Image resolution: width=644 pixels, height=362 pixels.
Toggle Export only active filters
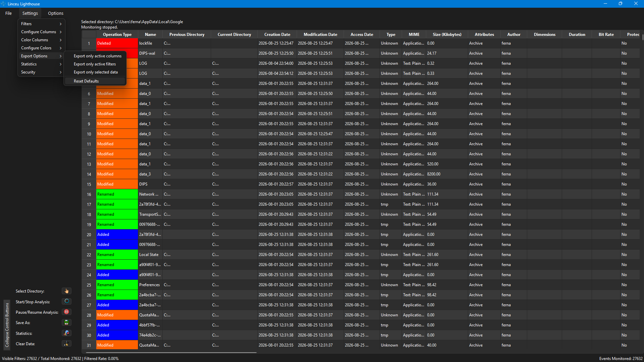tap(95, 64)
